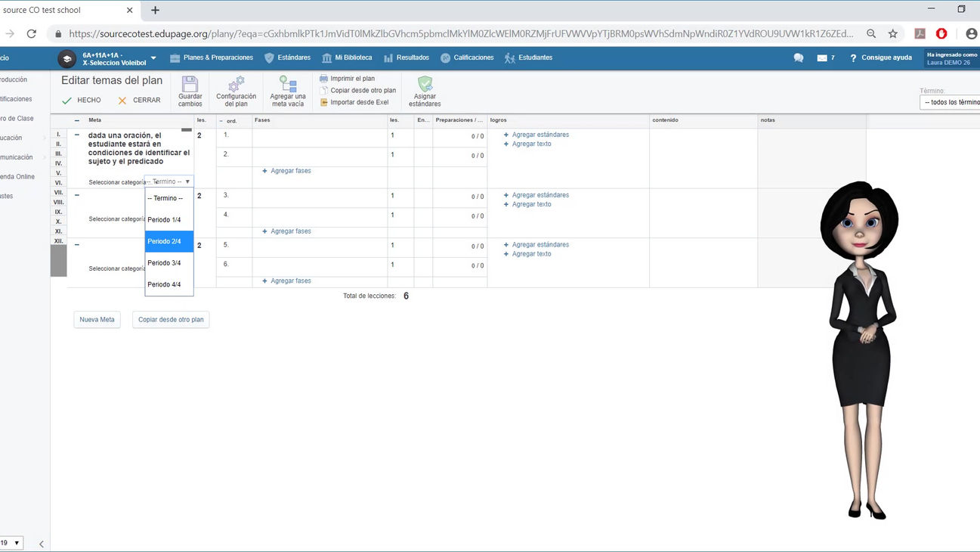Open the Resultados menu
Viewport: 980px width, 552px height.
(x=407, y=57)
